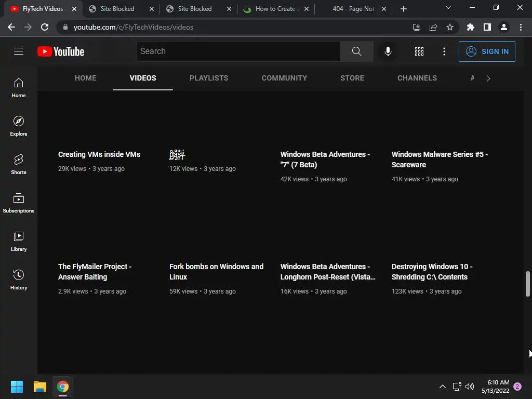Go to Home in the sidebar
Viewport: 532px width, 399px height.
[x=19, y=88]
